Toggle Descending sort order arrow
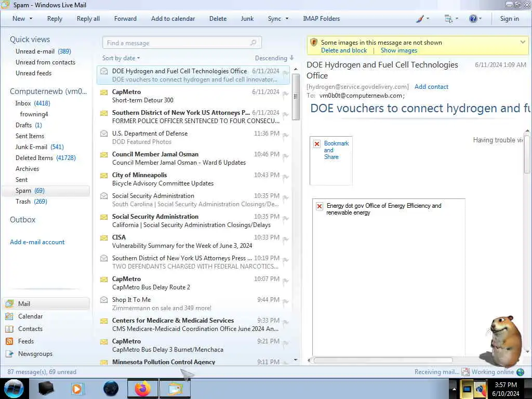 click(x=292, y=58)
